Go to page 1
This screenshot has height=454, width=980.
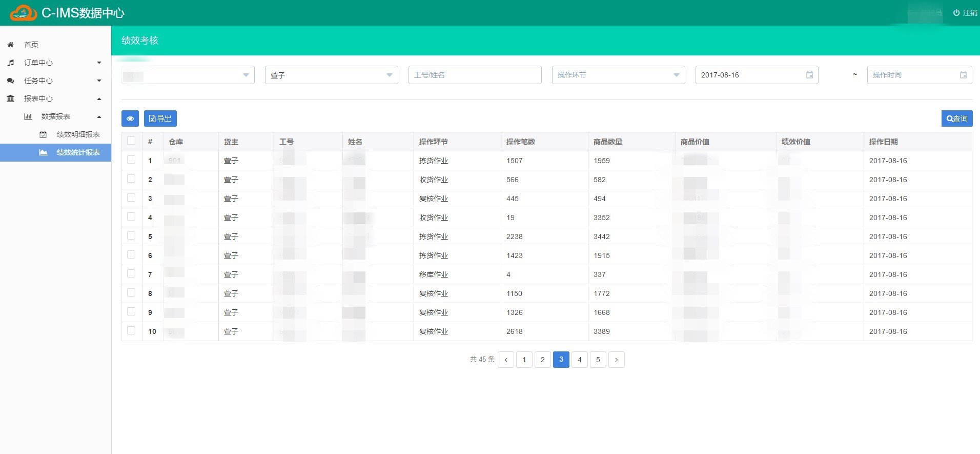(x=524, y=360)
